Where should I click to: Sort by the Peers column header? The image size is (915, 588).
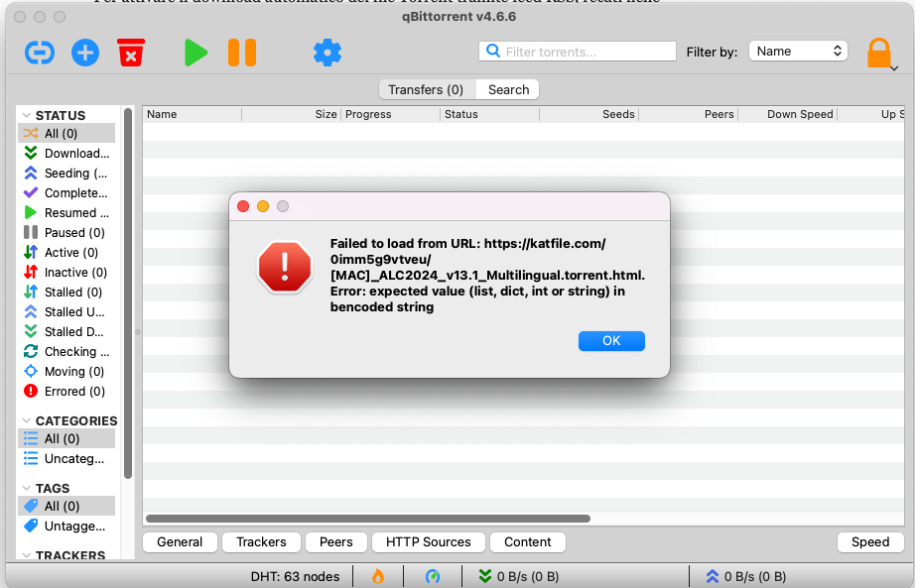pyautogui.click(x=689, y=114)
